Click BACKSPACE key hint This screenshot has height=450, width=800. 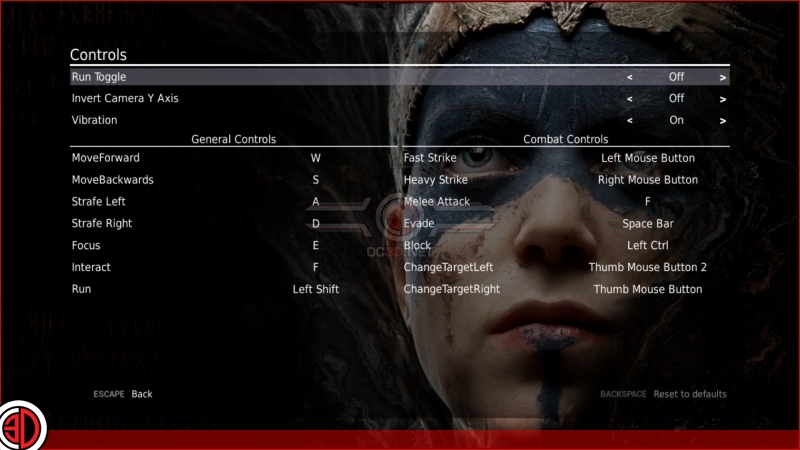(x=623, y=394)
